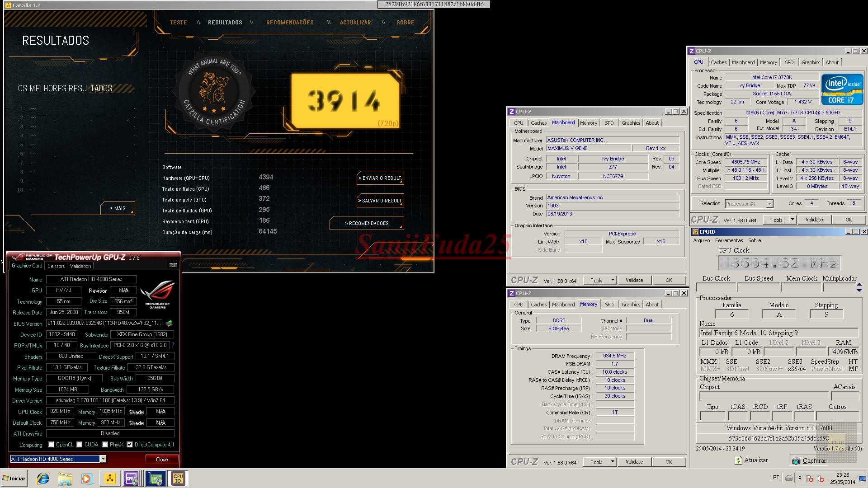Click the Mais button under best results
Screen dimensions: 868x488
[x=118, y=208]
